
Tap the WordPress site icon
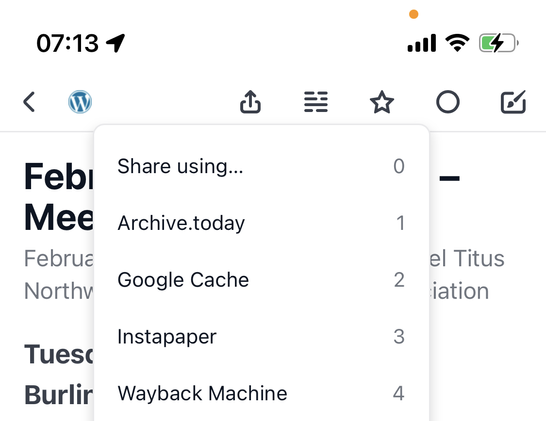[80, 102]
